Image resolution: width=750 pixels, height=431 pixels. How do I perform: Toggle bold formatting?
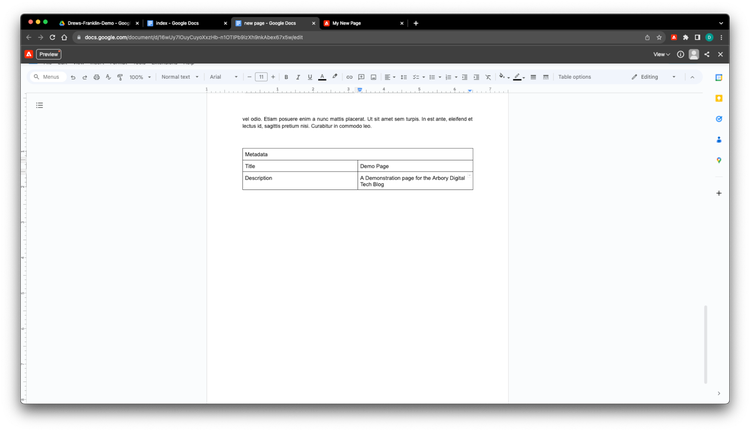[286, 77]
